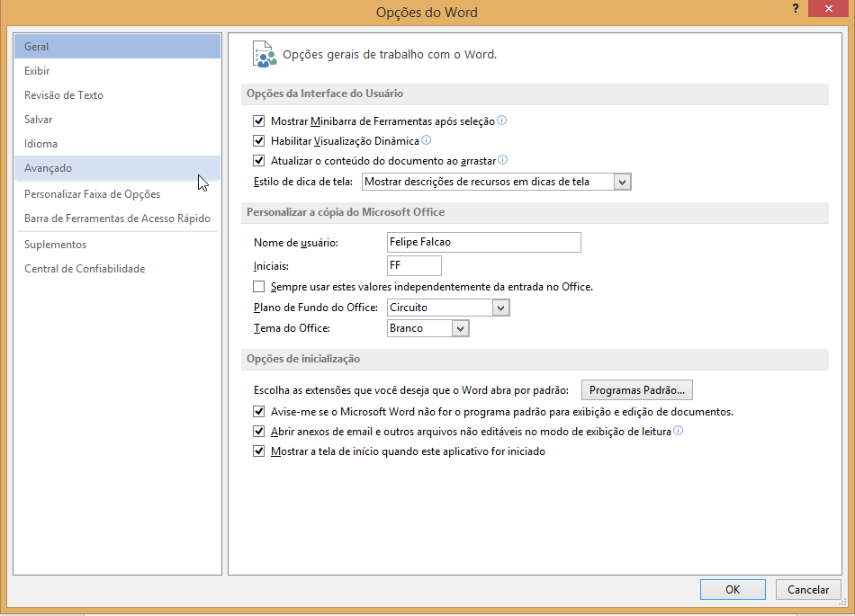
Task: Click the Opções da Interface do Usuário heading
Action: pyautogui.click(x=324, y=94)
